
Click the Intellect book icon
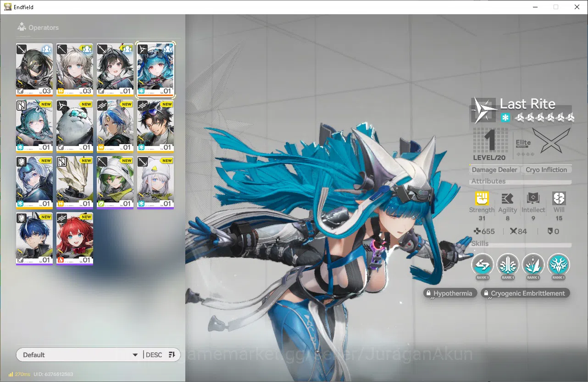[x=533, y=198]
